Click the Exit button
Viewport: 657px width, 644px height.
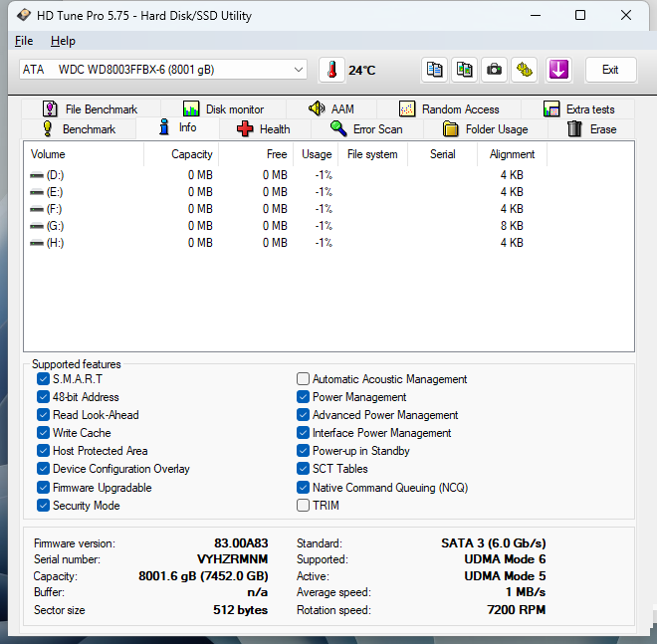pos(610,70)
